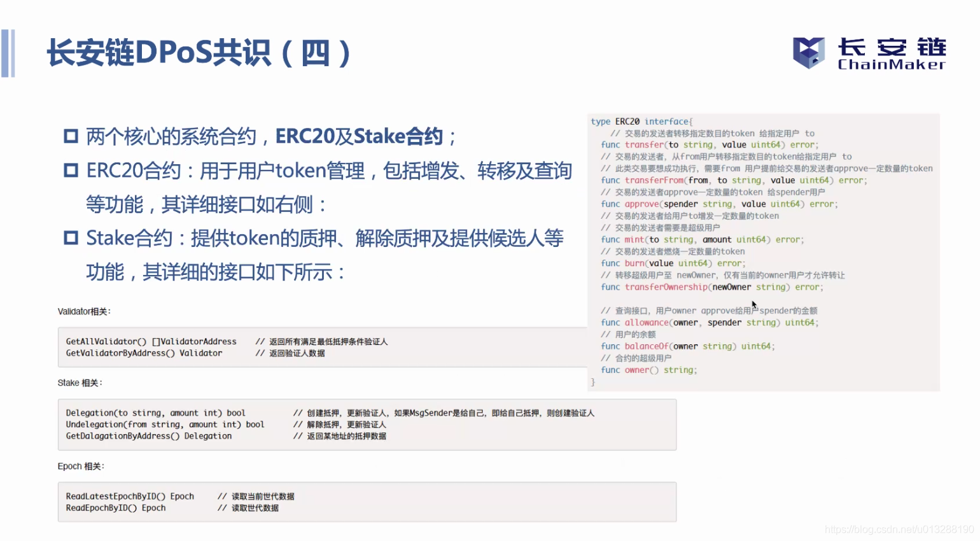This screenshot has height=541, width=980.
Task: Click the line 功能，其详细的接口如下所示：
Action: coord(216,272)
